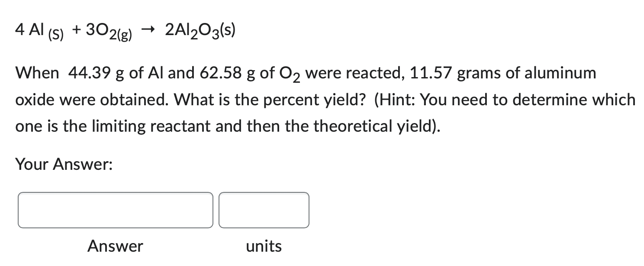This screenshot has width=644, height=266.
Task: Click the reaction arrow in the equation
Action: [x=148, y=29]
